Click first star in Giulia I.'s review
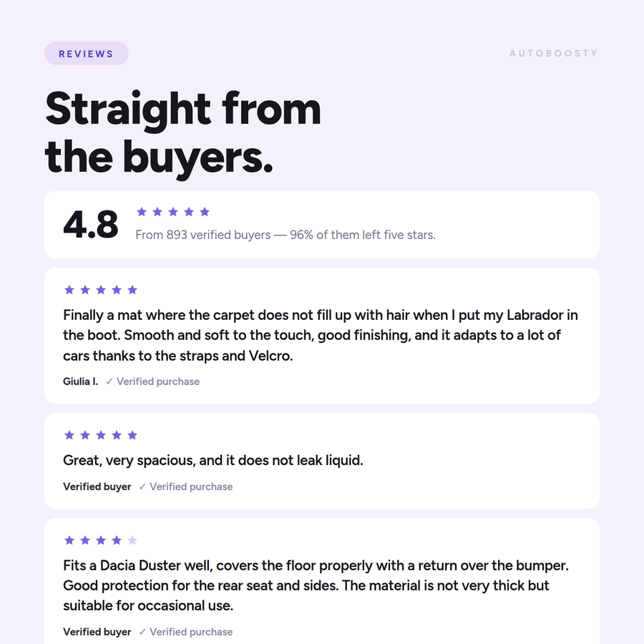 coord(69,290)
